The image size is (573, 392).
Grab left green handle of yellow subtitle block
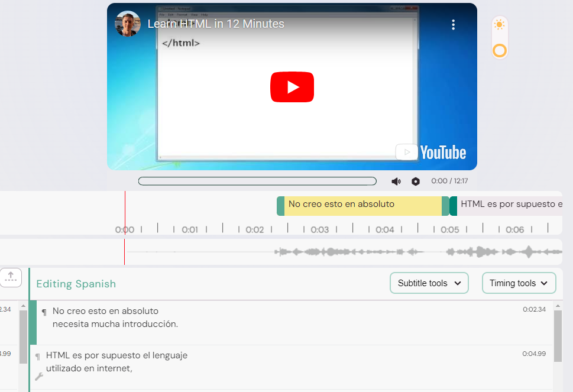click(280, 206)
